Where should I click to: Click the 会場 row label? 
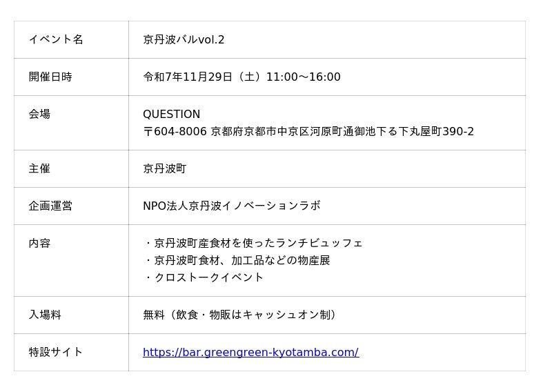(39, 114)
